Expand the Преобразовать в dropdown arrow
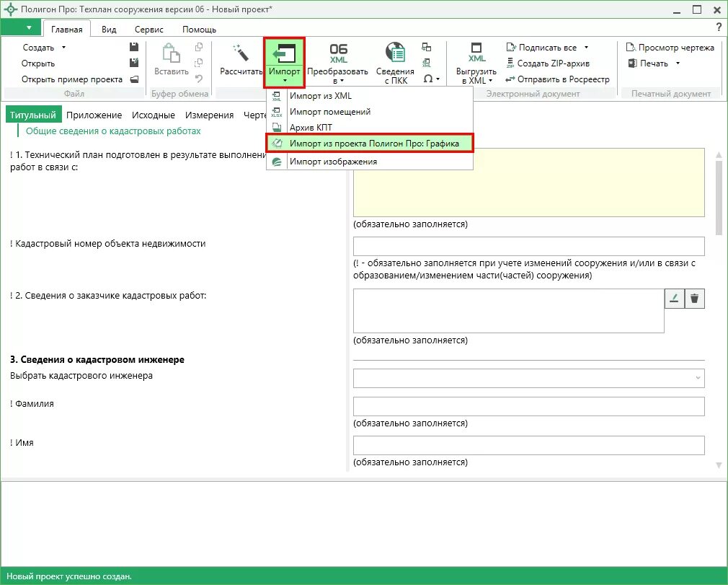 (x=342, y=81)
